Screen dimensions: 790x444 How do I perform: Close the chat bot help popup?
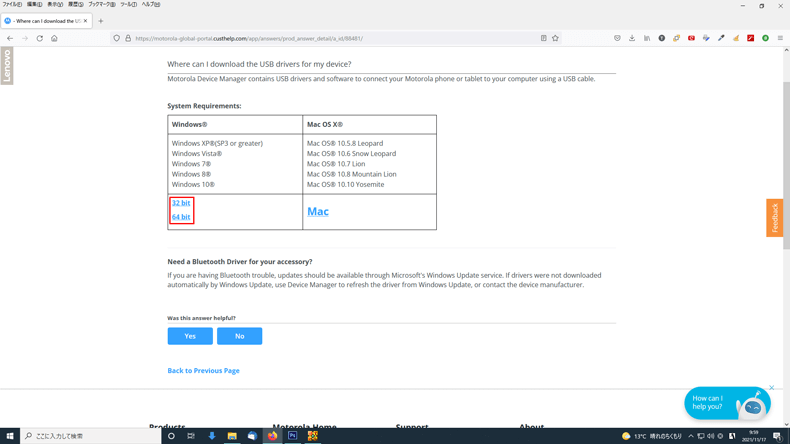pyautogui.click(x=772, y=388)
